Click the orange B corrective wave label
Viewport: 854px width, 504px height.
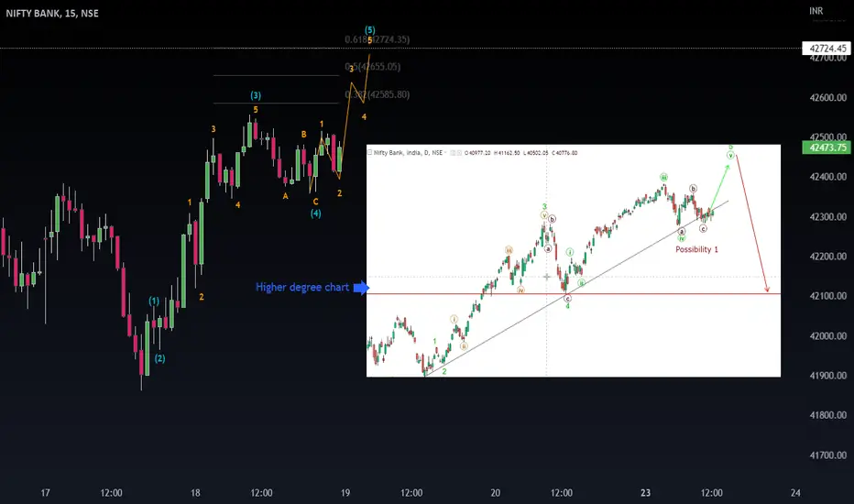pyautogui.click(x=304, y=134)
